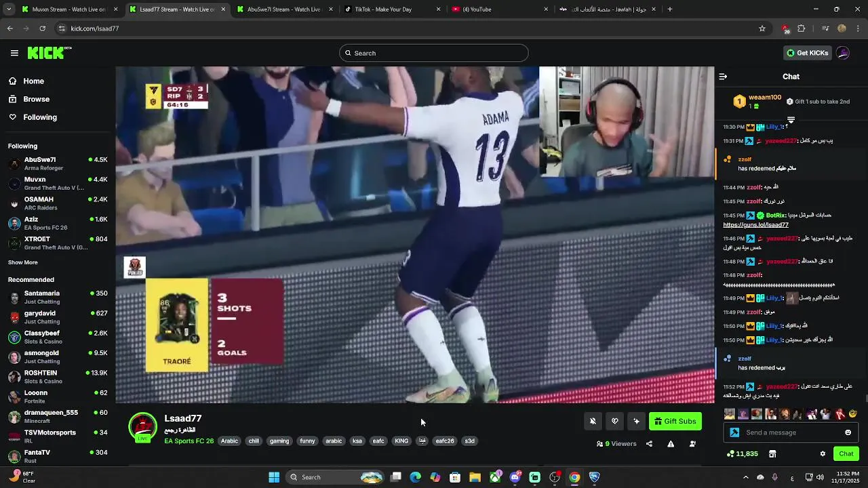Image resolution: width=868 pixels, height=488 pixels.
Task: Open the tab search dropdown in Chrome
Action: tap(7, 9)
